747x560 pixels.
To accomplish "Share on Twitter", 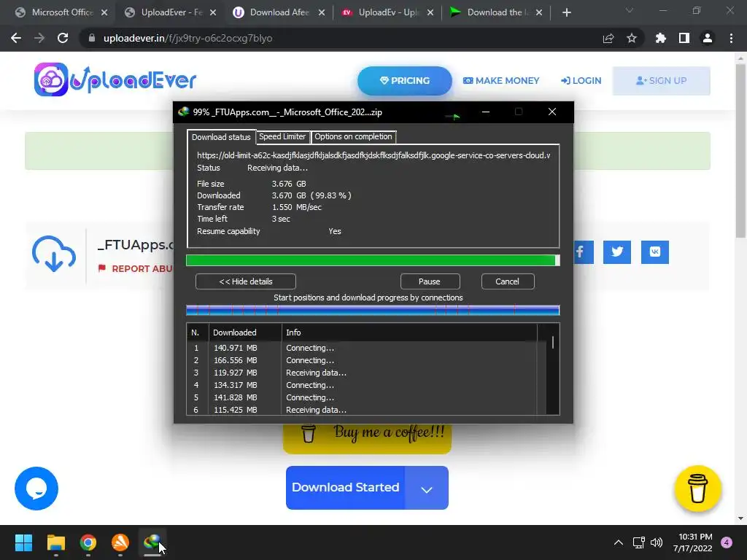I will click(x=616, y=252).
